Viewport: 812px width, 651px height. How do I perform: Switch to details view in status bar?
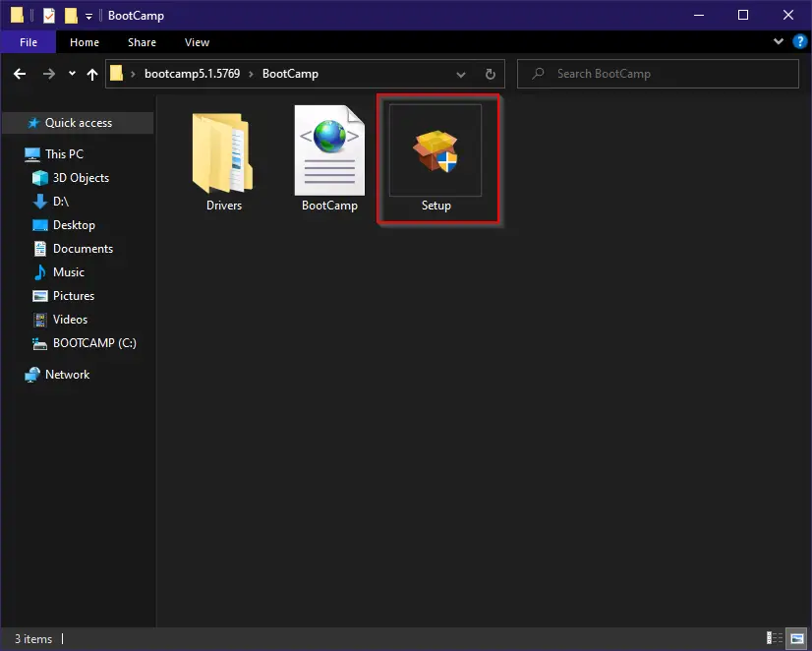point(775,638)
